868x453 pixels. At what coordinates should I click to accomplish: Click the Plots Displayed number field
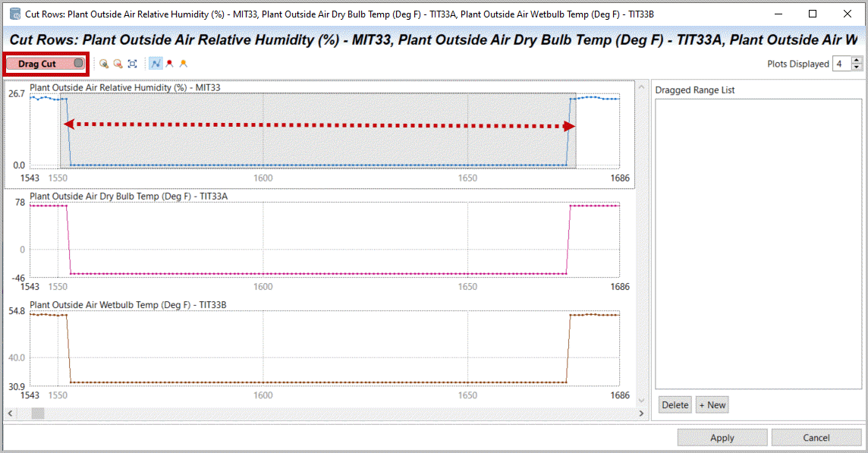tap(841, 64)
